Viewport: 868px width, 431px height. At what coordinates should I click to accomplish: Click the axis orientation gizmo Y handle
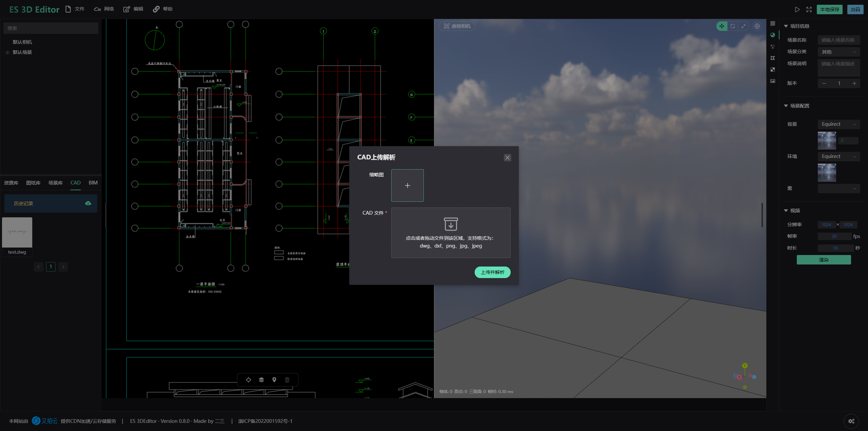click(x=745, y=366)
